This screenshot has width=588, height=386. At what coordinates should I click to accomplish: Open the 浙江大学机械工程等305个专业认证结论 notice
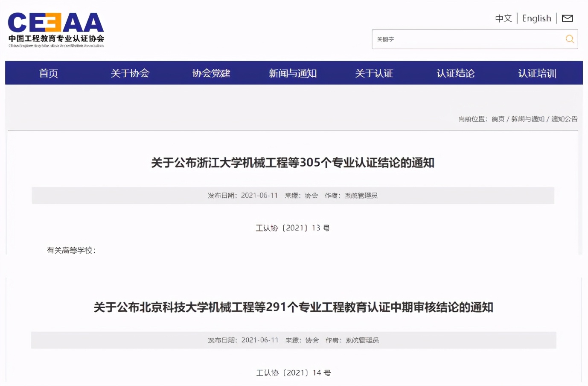click(293, 163)
